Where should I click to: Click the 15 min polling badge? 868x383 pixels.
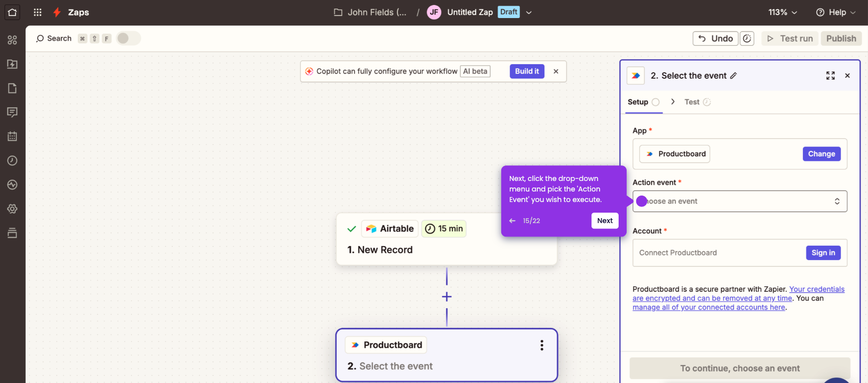point(444,229)
